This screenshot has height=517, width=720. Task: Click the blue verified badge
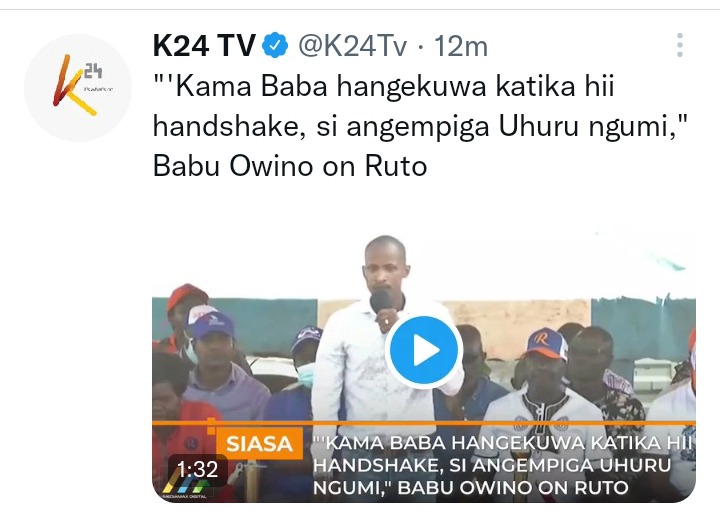point(275,45)
